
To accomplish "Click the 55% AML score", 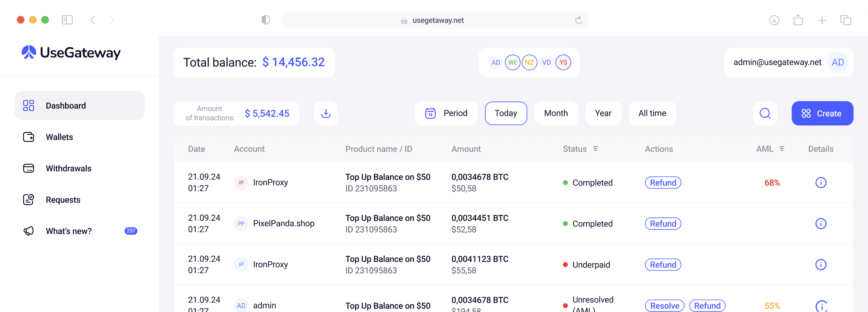I will coord(772,306).
